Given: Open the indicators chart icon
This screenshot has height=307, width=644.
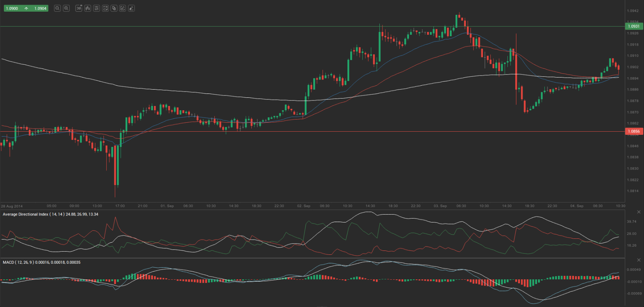Looking at the screenshot, I should coord(105,8).
